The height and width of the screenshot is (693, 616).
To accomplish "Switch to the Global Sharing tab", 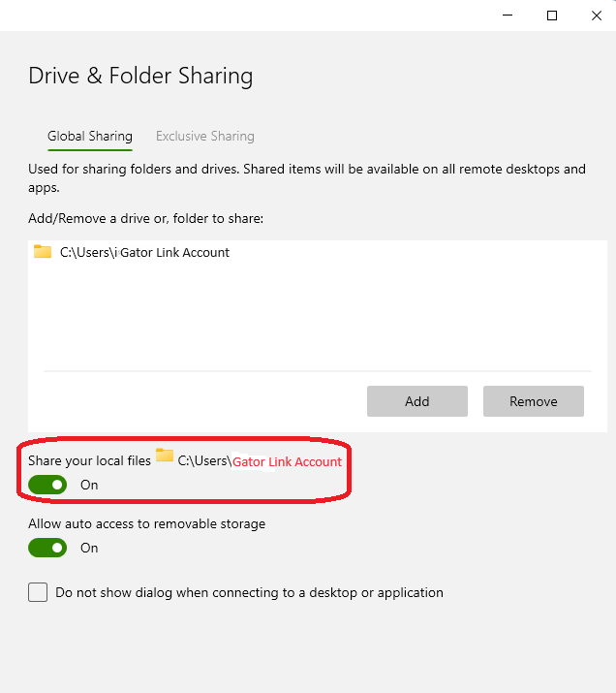I will (89, 137).
